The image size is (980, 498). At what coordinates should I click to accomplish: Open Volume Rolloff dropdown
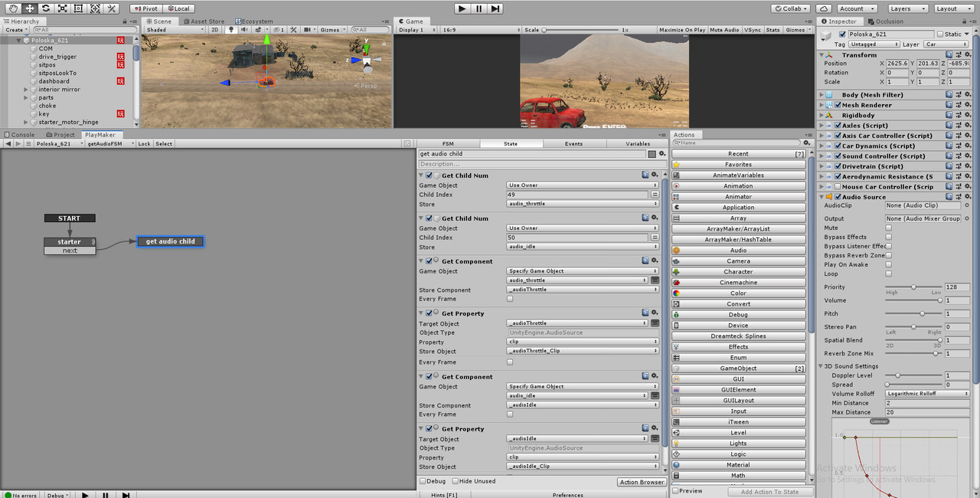(x=928, y=394)
